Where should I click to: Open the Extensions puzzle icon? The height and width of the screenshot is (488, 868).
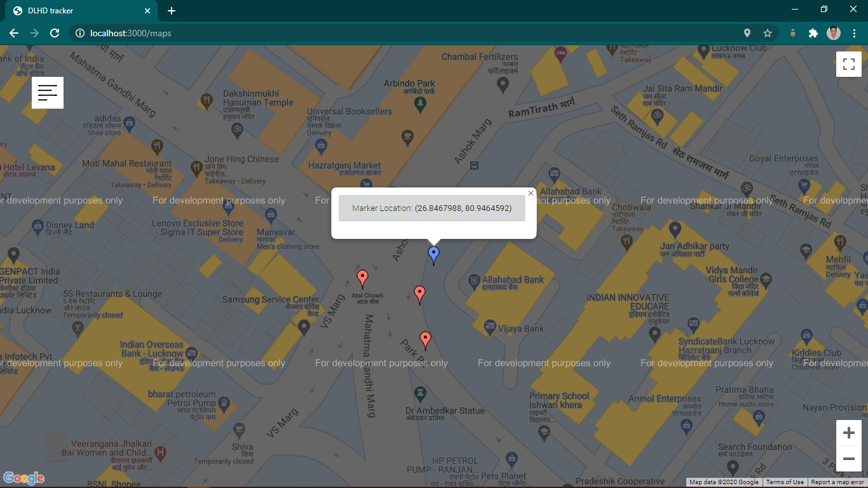pos(813,33)
